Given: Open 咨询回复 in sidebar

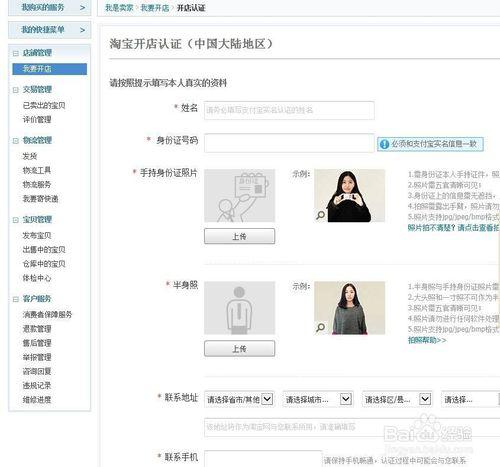Looking at the screenshot, I should coord(37,371).
